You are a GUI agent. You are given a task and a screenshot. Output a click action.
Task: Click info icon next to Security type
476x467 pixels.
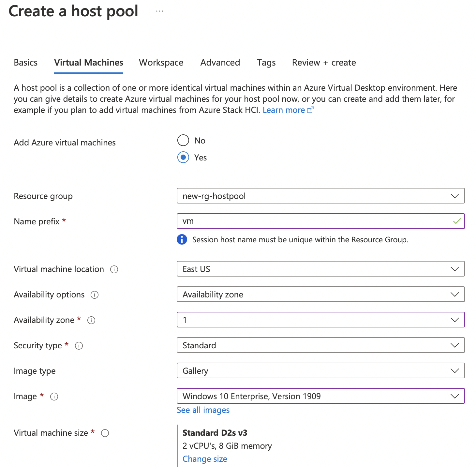(79, 346)
